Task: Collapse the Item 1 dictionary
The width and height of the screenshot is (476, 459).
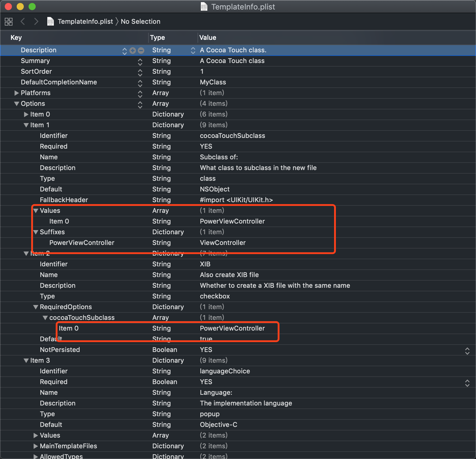Action: pos(26,125)
